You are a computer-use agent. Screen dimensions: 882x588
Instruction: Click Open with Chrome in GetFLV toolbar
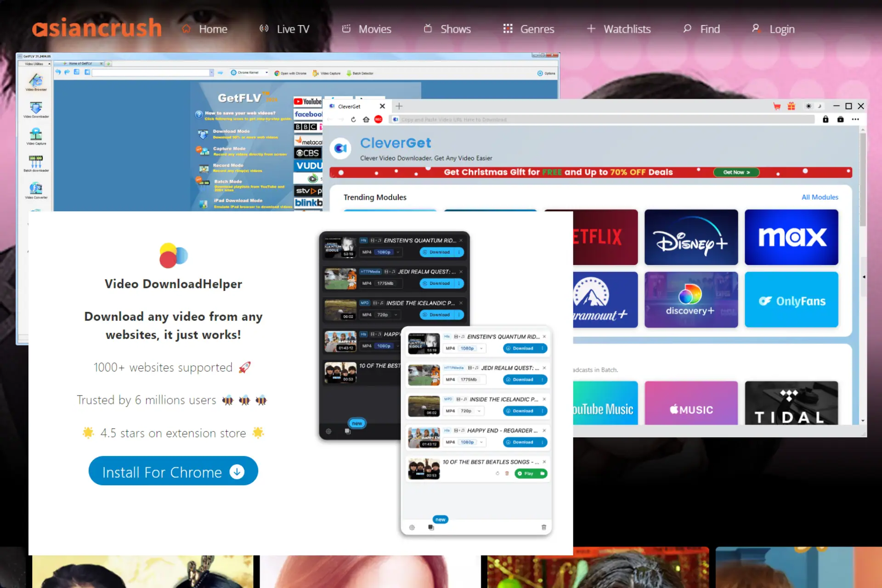[290, 73]
